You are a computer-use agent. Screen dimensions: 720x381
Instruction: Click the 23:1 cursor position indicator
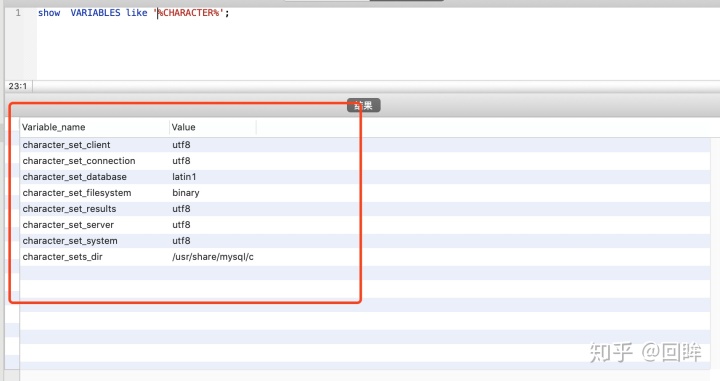click(18, 86)
